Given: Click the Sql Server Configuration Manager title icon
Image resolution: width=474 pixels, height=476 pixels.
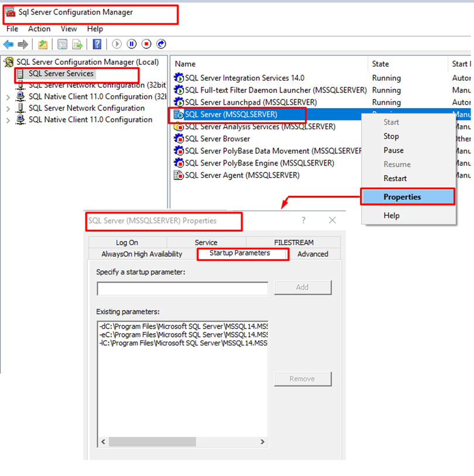Looking at the screenshot, I should tap(11, 12).
